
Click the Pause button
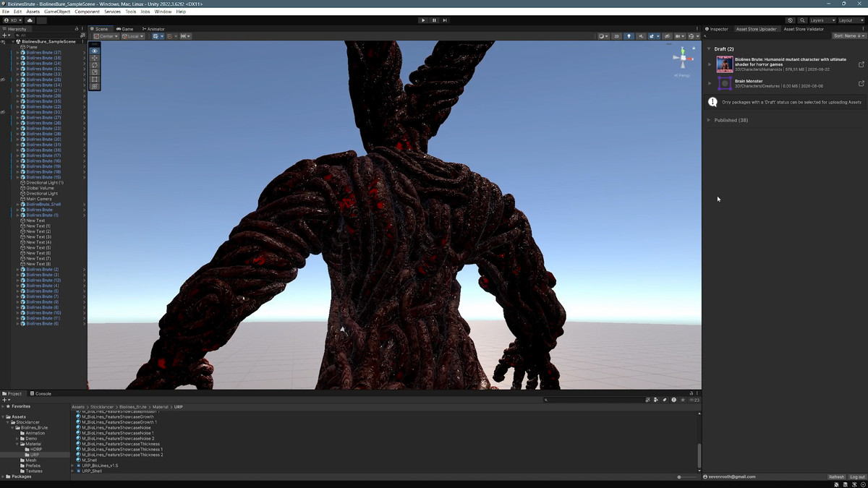click(x=434, y=20)
